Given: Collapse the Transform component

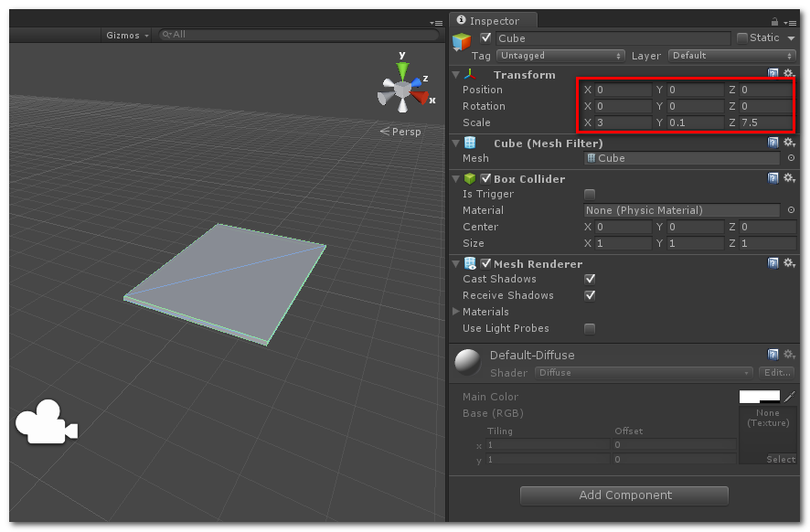Looking at the screenshot, I should pos(455,75).
